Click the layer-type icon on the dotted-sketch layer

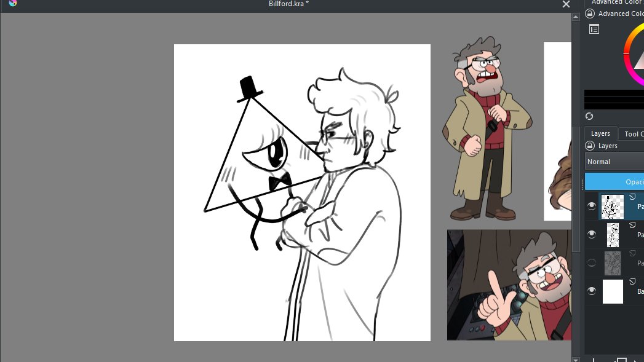click(x=632, y=225)
